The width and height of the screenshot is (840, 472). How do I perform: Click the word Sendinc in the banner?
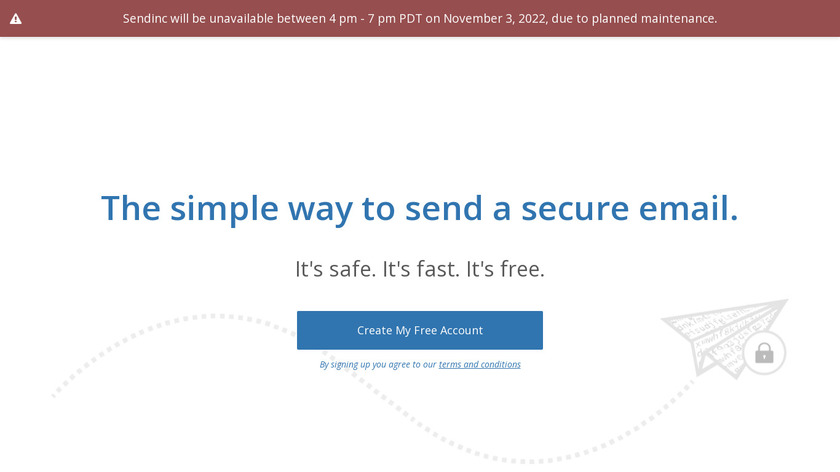pos(148,19)
